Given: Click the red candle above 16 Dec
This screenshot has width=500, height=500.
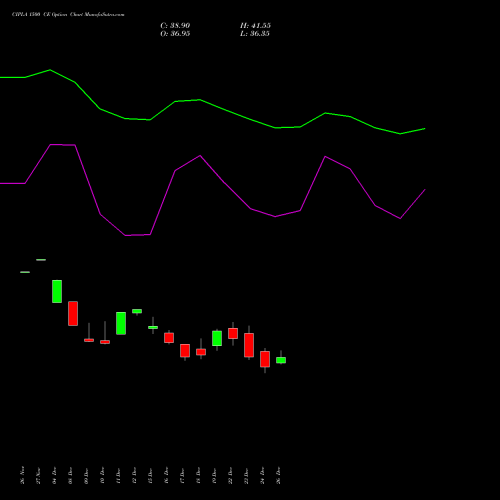Looking at the screenshot, I should click(x=169, y=338).
